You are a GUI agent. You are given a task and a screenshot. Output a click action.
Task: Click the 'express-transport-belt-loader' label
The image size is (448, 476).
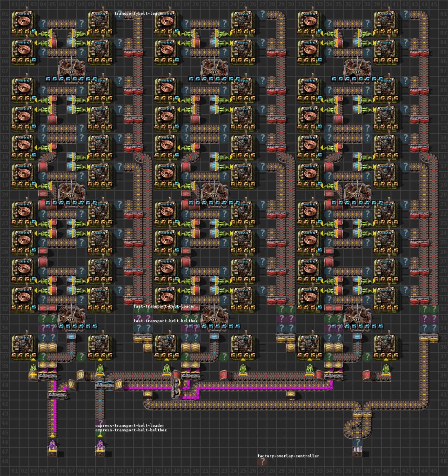[x=130, y=426]
